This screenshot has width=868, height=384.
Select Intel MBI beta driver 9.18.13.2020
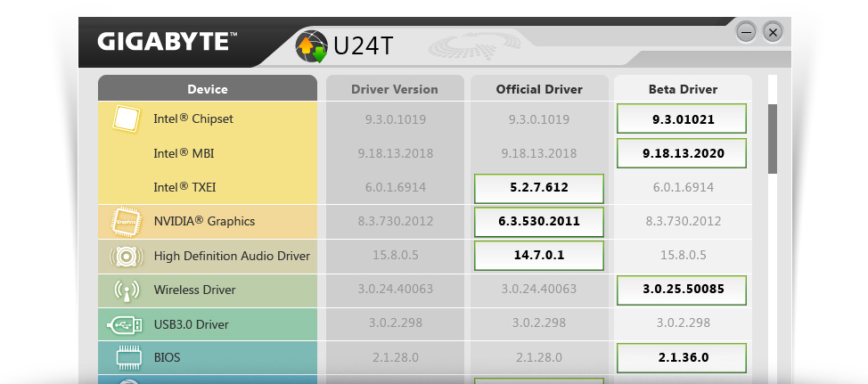[682, 153]
